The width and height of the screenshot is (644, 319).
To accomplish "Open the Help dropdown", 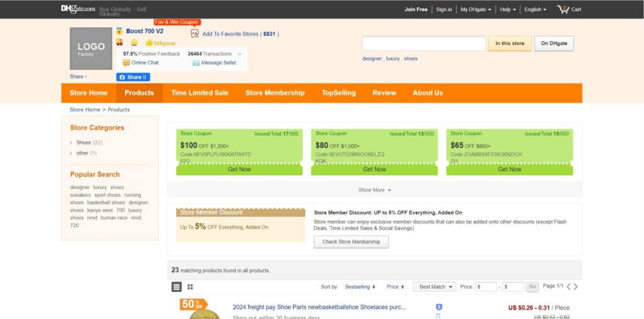I will click(508, 9).
